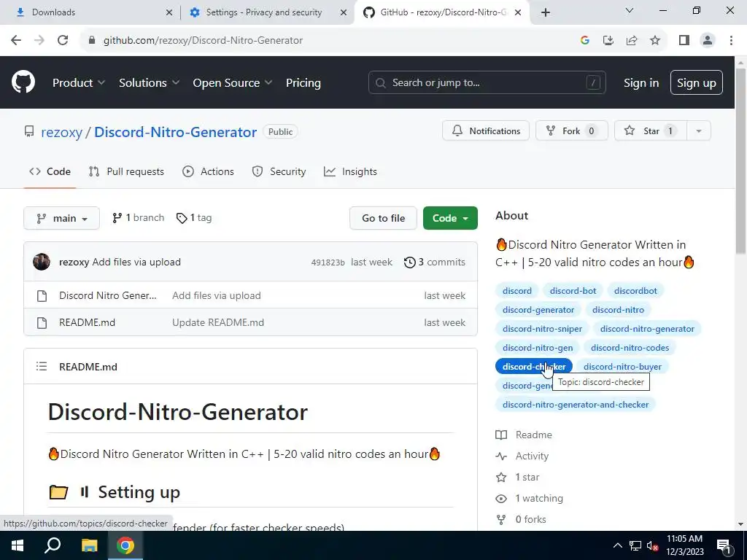Image resolution: width=747 pixels, height=560 pixels.
Task: Close the Downloads tab
Action: tap(169, 12)
